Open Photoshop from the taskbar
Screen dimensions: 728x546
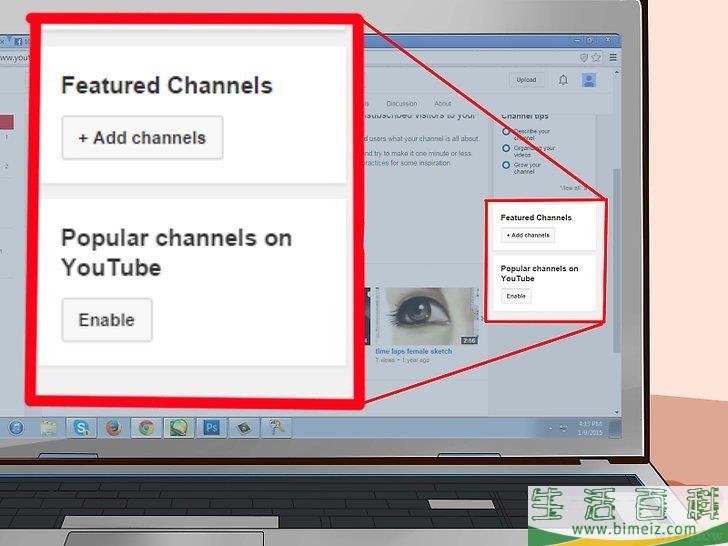211,428
